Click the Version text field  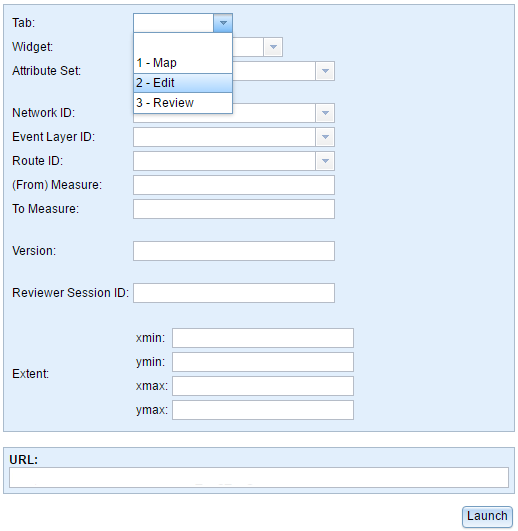(234, 251)
